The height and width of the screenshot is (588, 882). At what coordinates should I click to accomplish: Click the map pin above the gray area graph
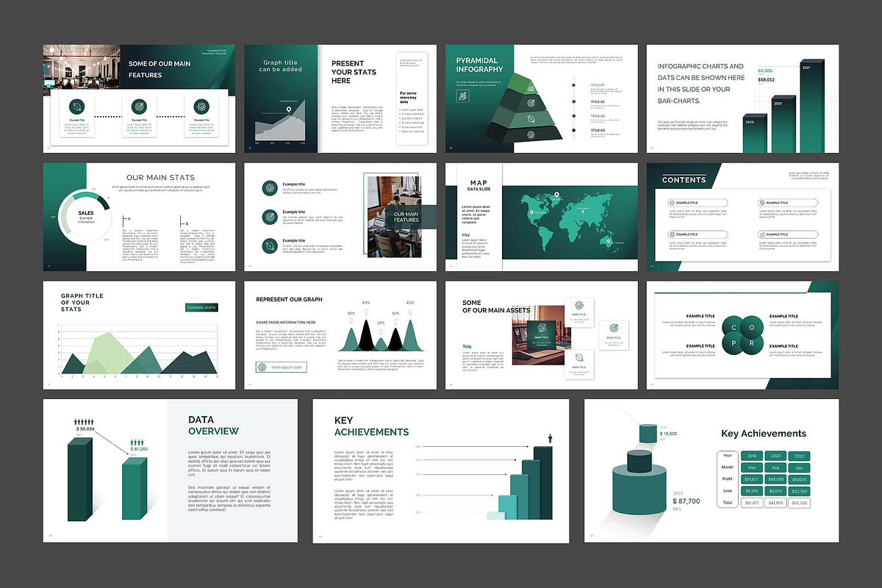click(x=289, y=111)
